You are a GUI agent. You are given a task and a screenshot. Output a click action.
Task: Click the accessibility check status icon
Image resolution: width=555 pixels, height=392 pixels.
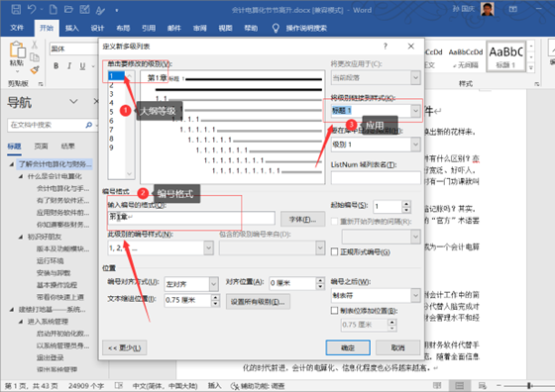coord(234,386)
